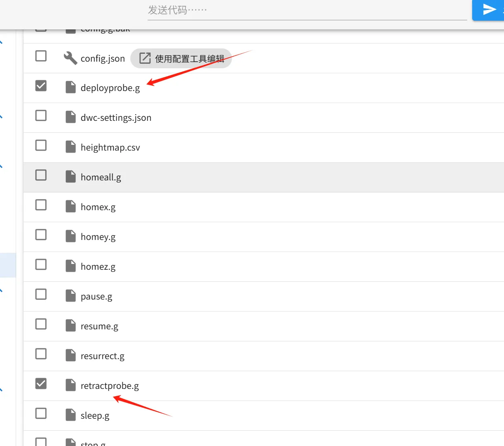Click the file icon next to deployprobe.g
504x446 pixels.
click(71, 88)
